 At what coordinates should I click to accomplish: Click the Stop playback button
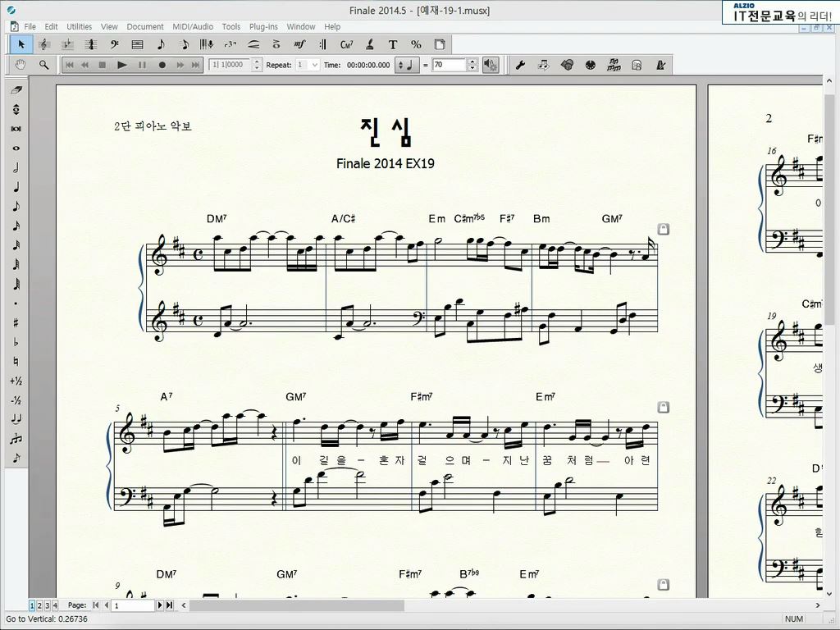click(x=103, y=65)
